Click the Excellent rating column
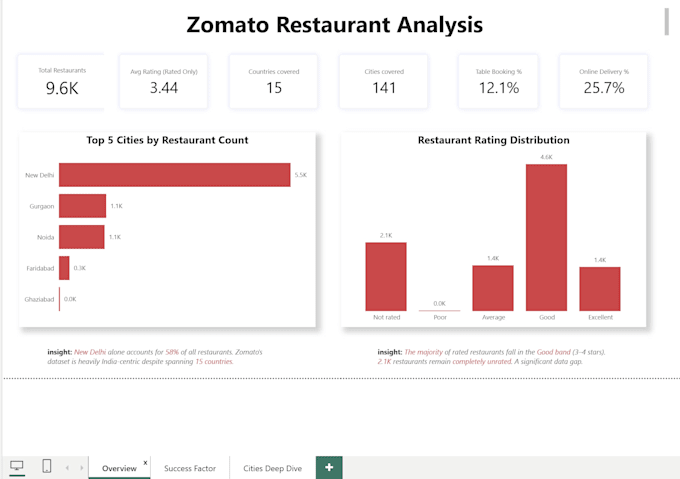Screen dimensions: 680x479 [600, 289]
